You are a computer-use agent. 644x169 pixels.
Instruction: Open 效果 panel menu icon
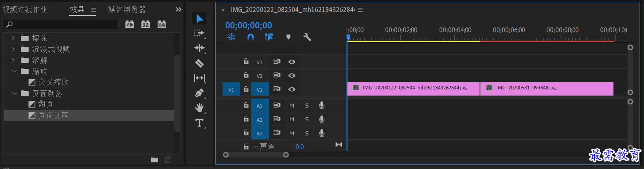(x=93, y=10)
